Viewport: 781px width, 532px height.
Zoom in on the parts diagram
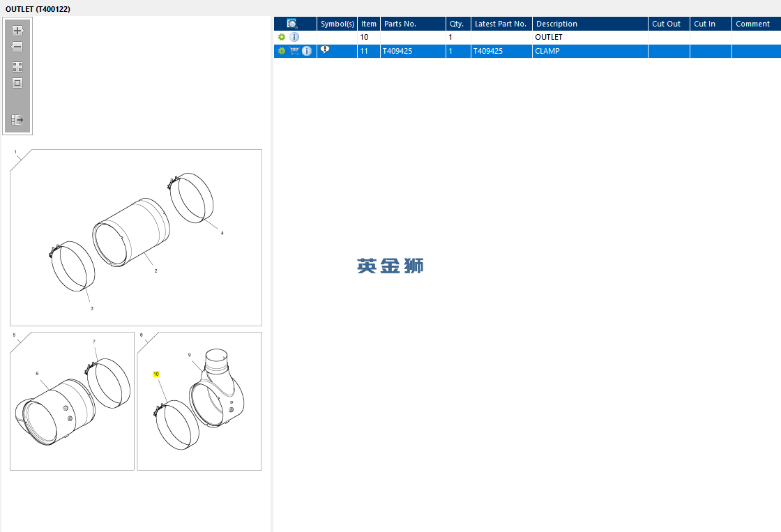tap(17, 31)
